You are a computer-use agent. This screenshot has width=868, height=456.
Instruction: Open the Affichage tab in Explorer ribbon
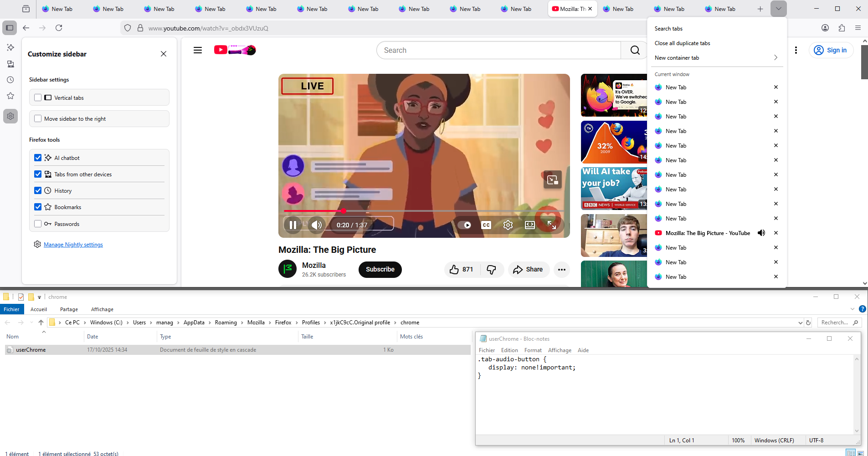[x=102, y=309]
